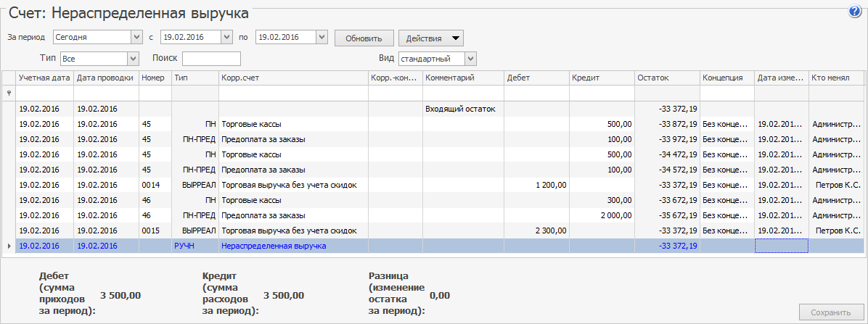This screenshot has height=324, width=868.
Task: Expand the period preset dropdown 'Сегодня'
Action: 136,38
